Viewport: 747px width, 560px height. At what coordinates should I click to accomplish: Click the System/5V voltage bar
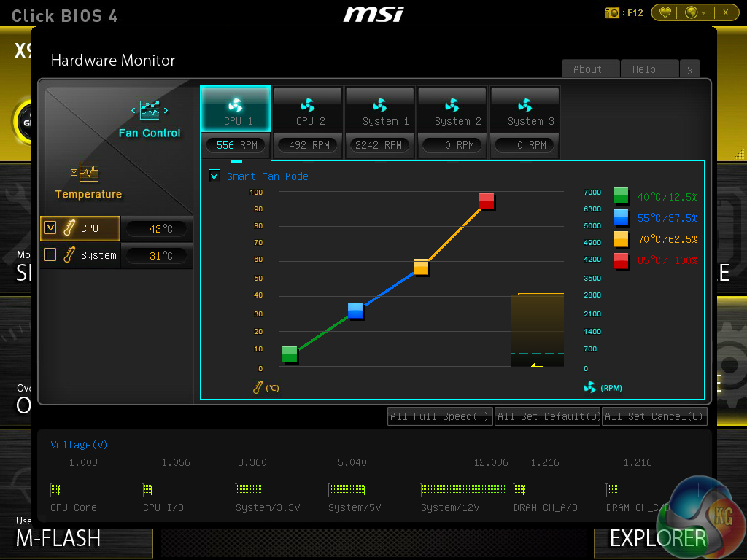pos(347,489)
